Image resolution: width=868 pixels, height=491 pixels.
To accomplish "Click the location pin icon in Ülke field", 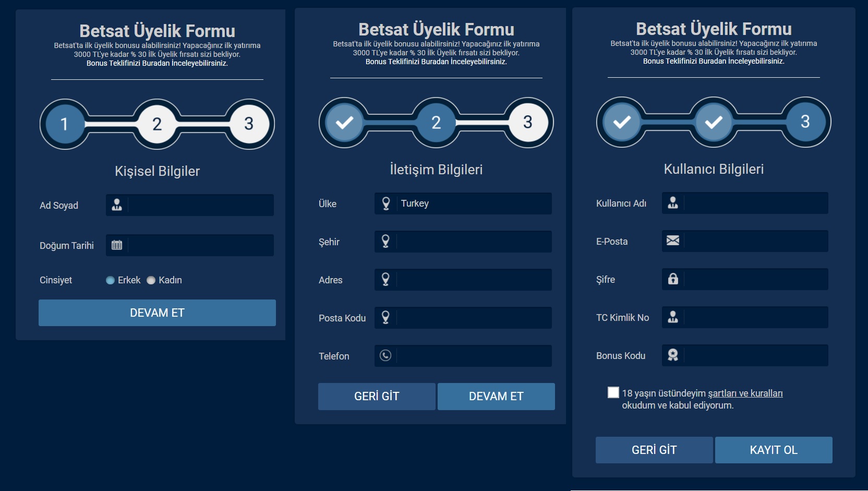I will (386, 203).
